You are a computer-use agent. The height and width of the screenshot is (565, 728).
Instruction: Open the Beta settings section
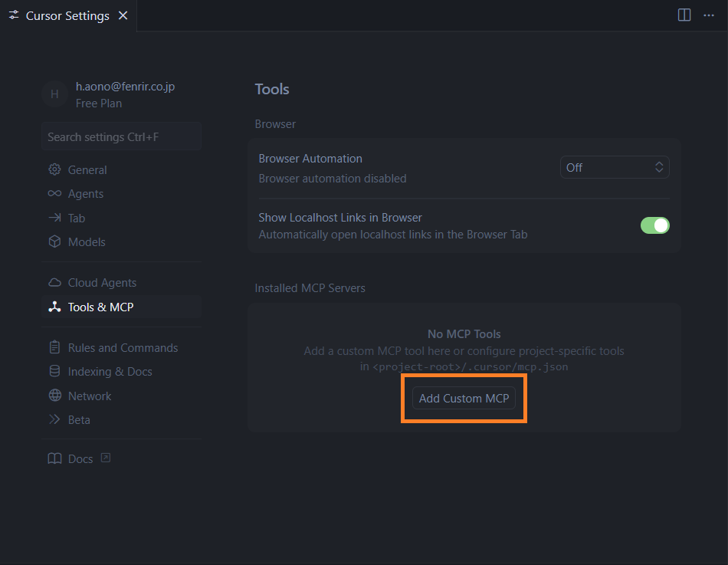pyautogui.click(x=78, y=419)
